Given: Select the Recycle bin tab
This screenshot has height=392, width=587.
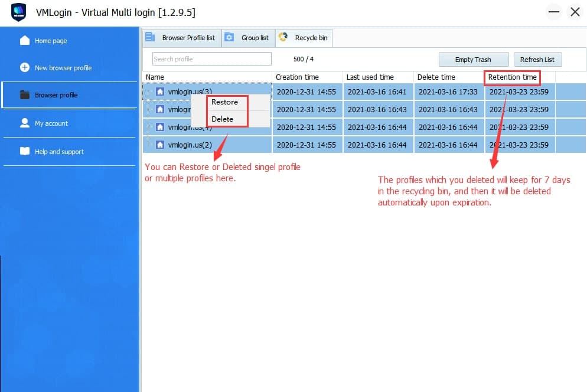Looking at the screenshot, I should (x=304, y=38).
